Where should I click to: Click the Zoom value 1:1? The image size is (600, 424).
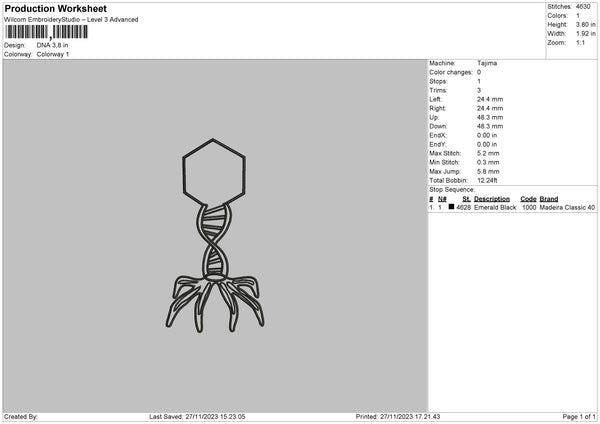pyautogui.click(x=580, y=42)
